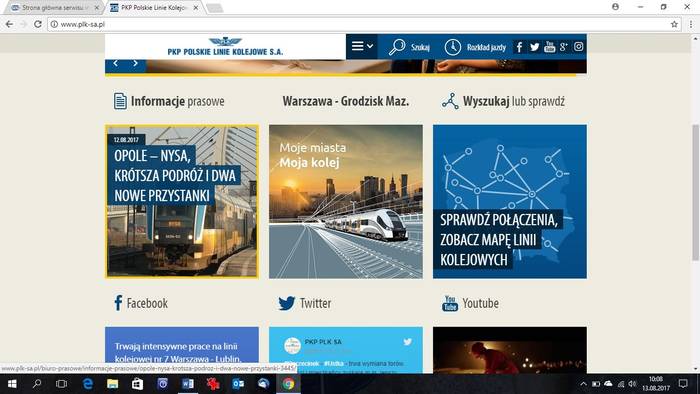Bookmark page with the star icon

[674, 24]
